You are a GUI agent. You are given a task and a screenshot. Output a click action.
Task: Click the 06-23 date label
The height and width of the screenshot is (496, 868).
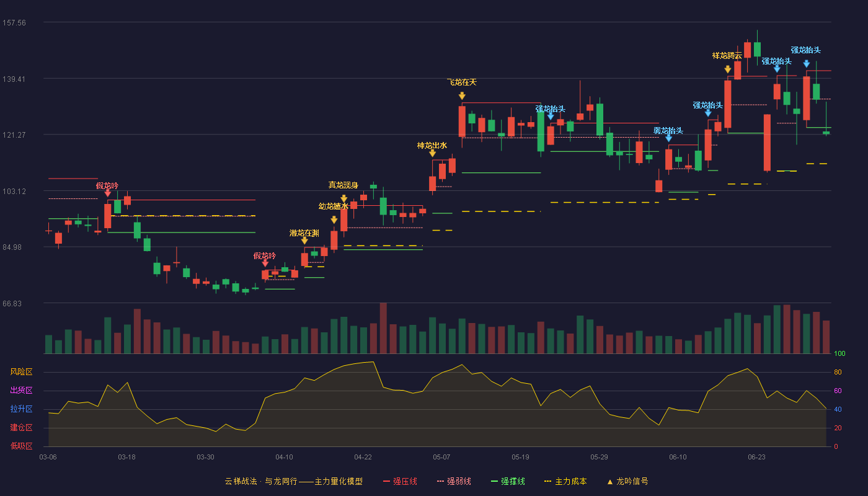[756, 457]
